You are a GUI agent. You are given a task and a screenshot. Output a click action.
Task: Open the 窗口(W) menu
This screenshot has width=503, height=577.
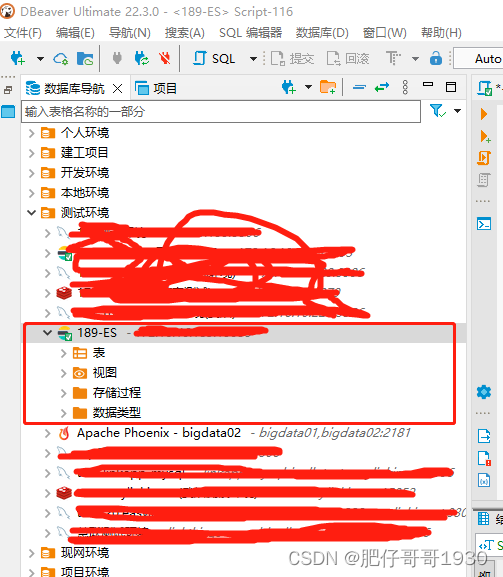coord(385,33)
